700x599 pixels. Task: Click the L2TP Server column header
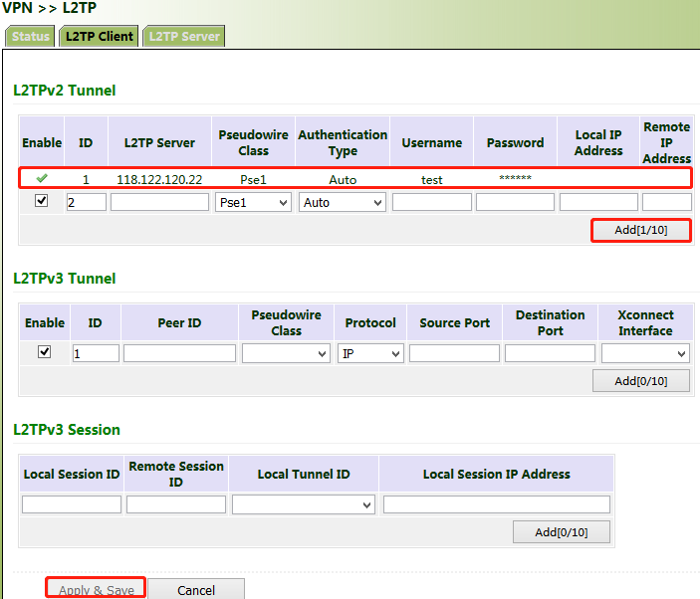coord(160,142)
